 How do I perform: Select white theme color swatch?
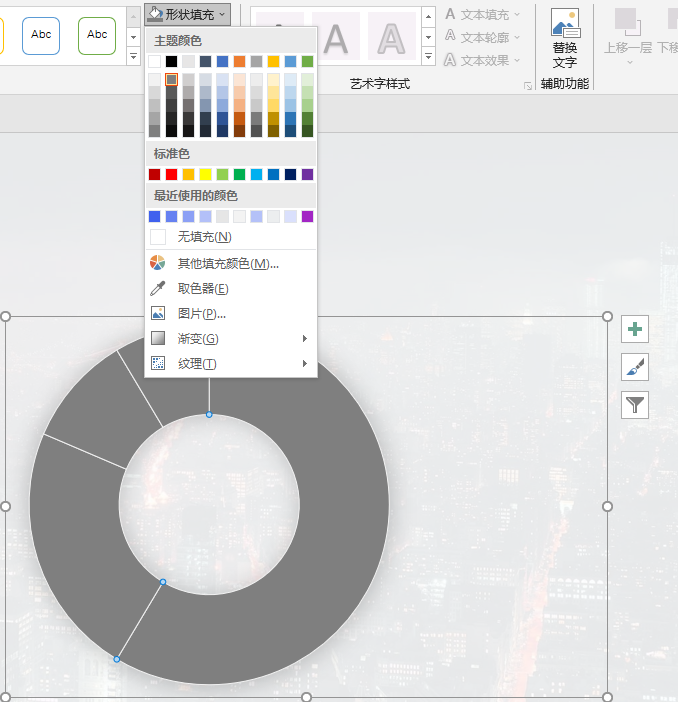(154, 61)
